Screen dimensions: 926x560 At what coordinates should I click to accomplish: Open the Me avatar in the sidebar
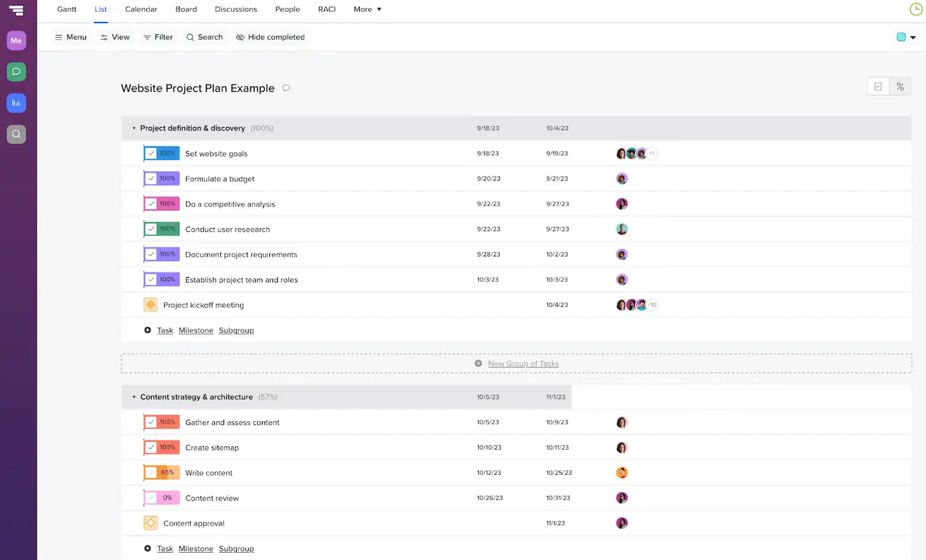(16, 40)
